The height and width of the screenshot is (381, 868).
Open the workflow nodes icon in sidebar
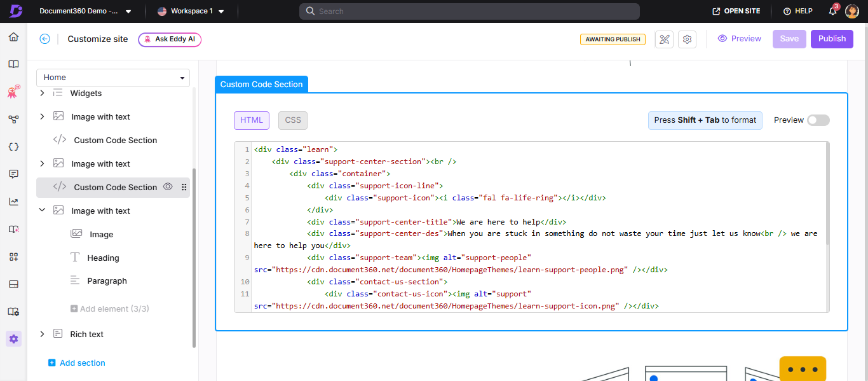tap(13, 119)
